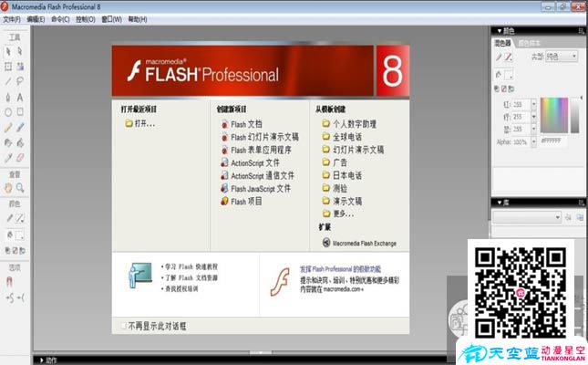Open the Library document dropdown
This screenshot has width=588, height=365.
coord(527,217)
